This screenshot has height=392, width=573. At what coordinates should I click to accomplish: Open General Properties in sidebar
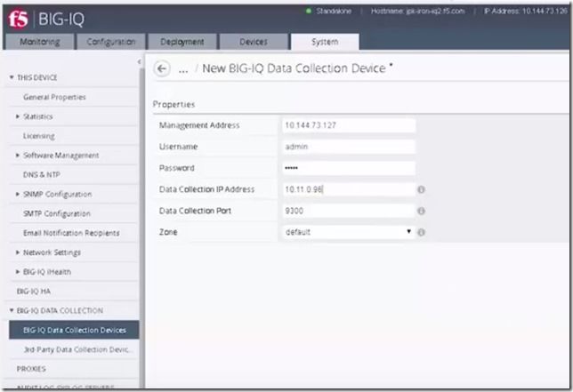(54, 97)
